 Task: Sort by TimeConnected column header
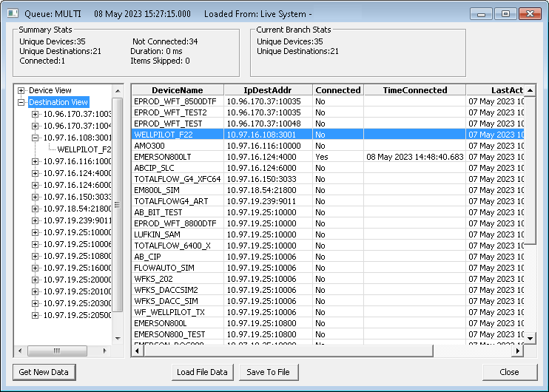tap(415, 90)
